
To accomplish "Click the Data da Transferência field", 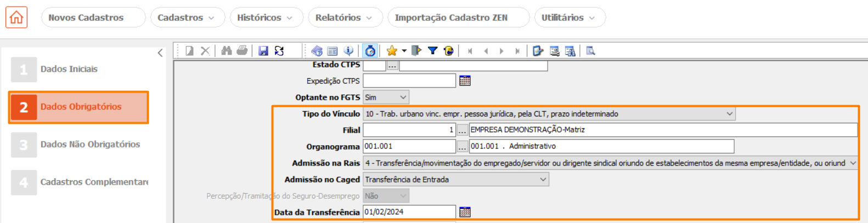I will coord(409,212).
